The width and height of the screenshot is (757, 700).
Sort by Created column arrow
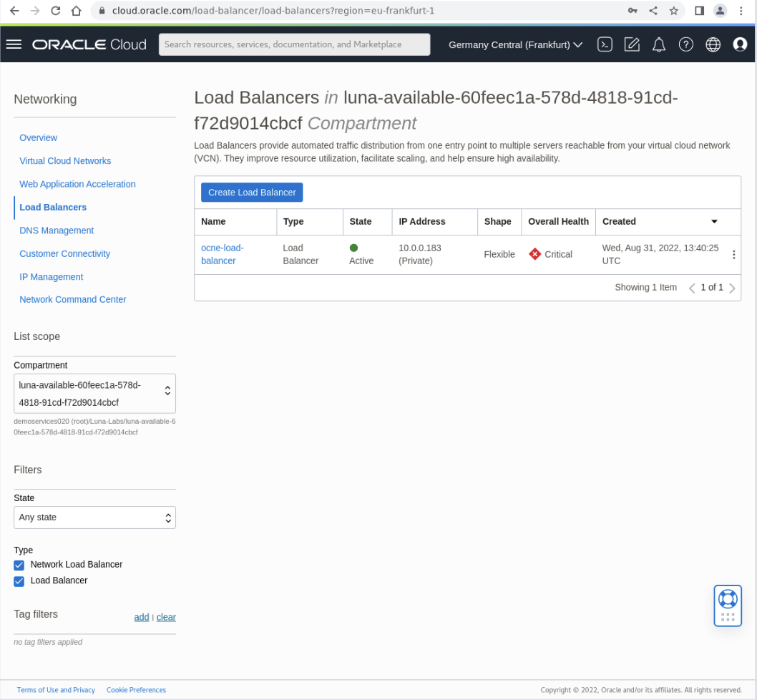[714, 221]
